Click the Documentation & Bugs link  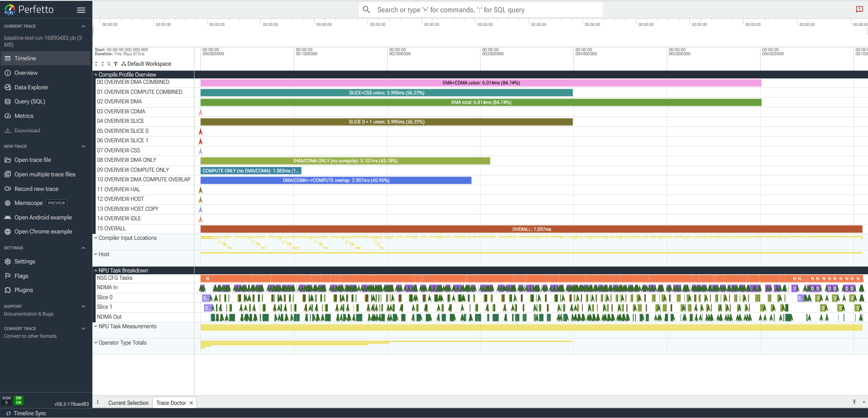tap(29, 314)
